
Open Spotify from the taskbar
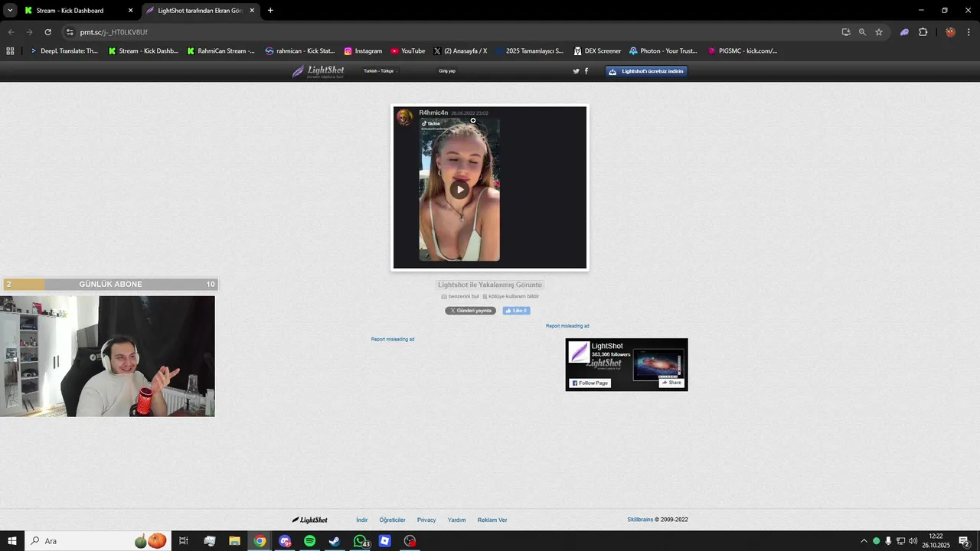(309, 541)
